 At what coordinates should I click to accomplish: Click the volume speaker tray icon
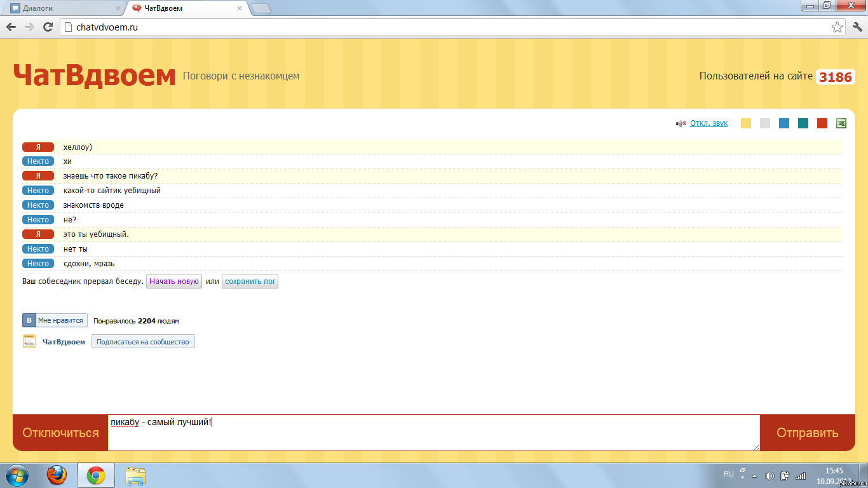point(770,475)
